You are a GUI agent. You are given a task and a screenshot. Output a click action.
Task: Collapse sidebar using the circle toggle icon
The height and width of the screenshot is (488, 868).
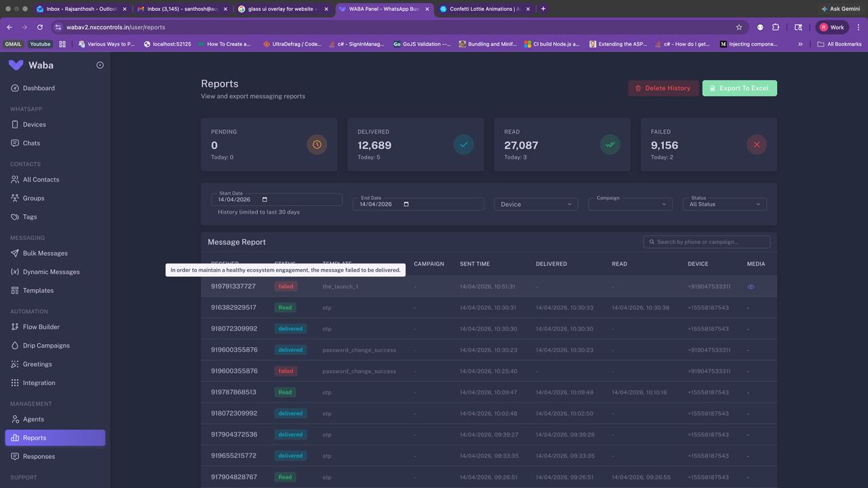100,65
